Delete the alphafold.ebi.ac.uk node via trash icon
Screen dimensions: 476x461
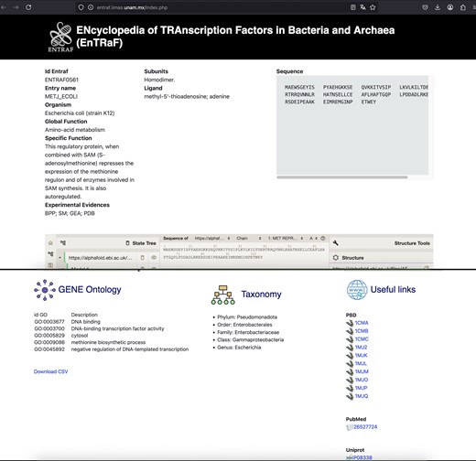pos(142,258)
